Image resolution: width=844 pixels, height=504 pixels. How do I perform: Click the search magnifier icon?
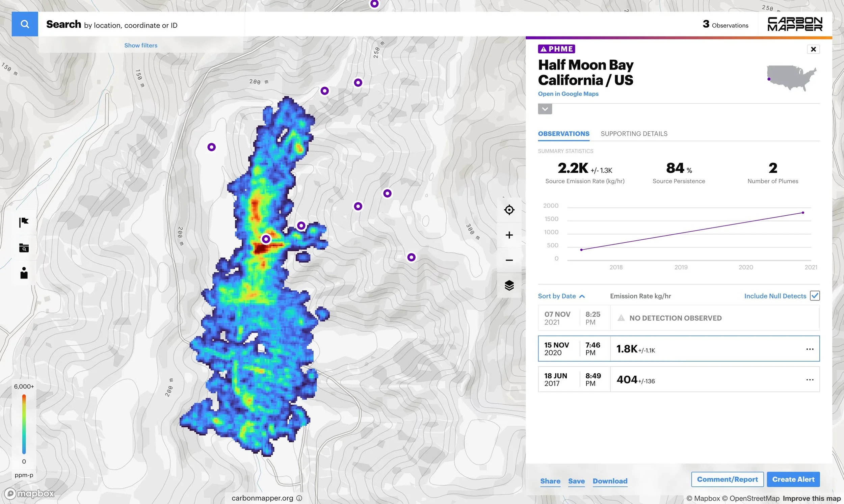click(24, 24)
